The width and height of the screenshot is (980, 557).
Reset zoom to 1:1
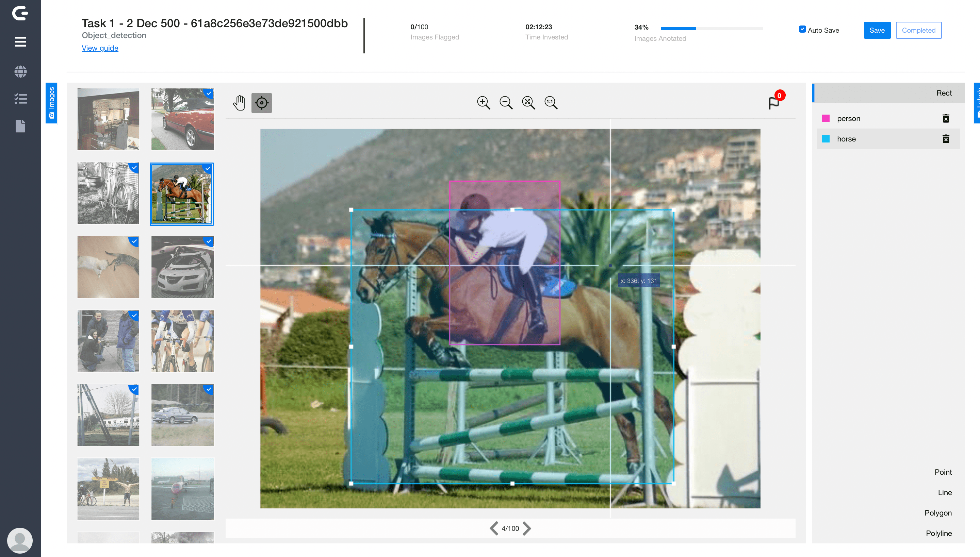click(551, 103)
